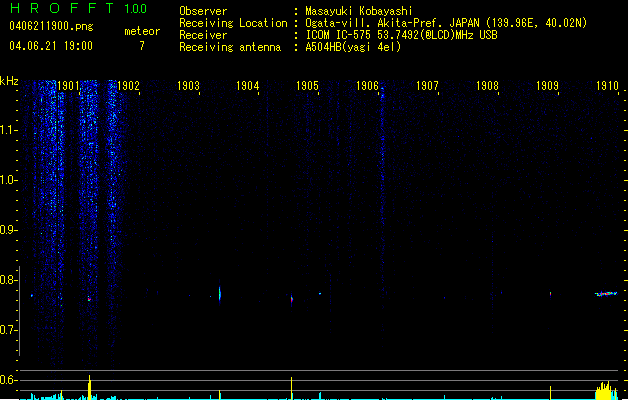The height and width of the screenshot is (400, 629).
Task: Click the 0.7 kHz axis tick label
Action: point(8,330)
